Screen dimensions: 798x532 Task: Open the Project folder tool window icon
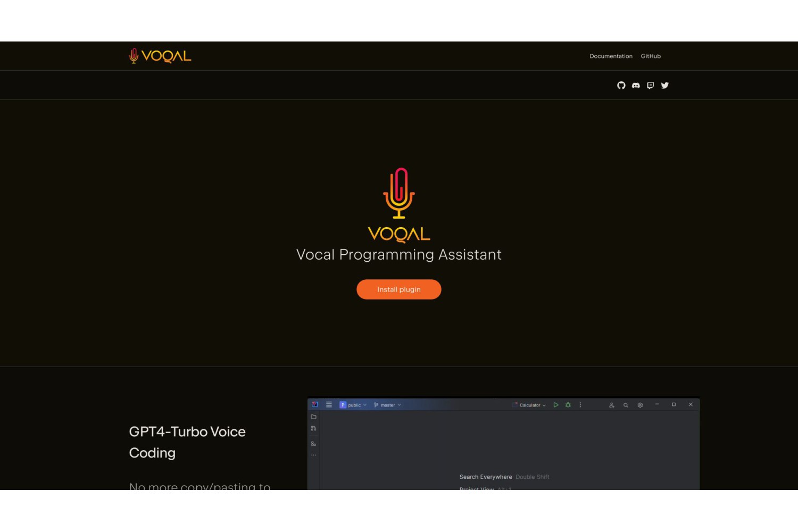pyautogui.click(x=313, y=417)
